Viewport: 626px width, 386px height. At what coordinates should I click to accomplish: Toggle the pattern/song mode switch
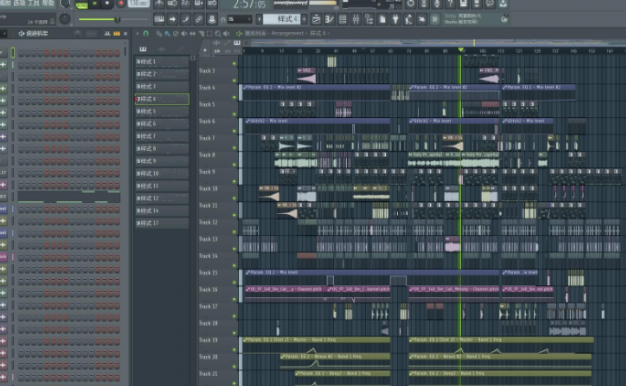(x=81, y=5)
